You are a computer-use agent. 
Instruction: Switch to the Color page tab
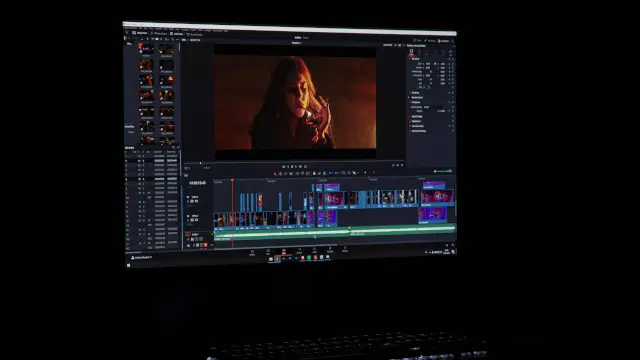tap(315, 250)
